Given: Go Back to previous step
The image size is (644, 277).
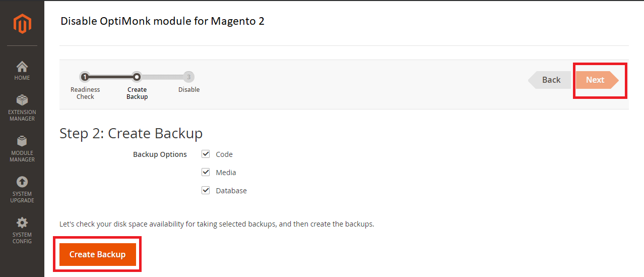Looking at the screenshot, I should pyautogui.click(x=549, y=80).
